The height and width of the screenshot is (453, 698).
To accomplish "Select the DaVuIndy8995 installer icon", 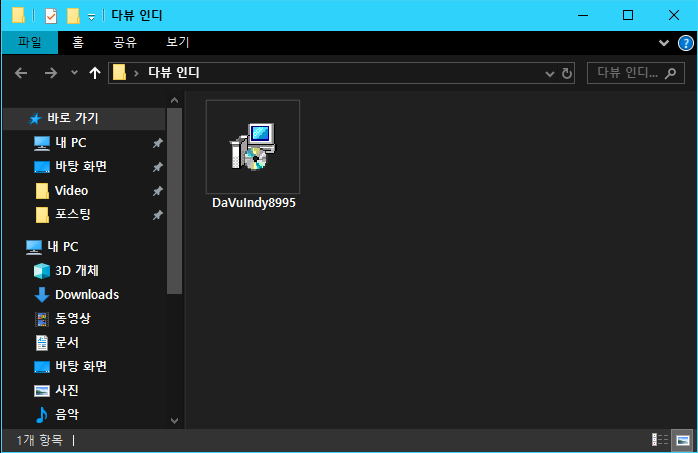I will tap(253, 146).
